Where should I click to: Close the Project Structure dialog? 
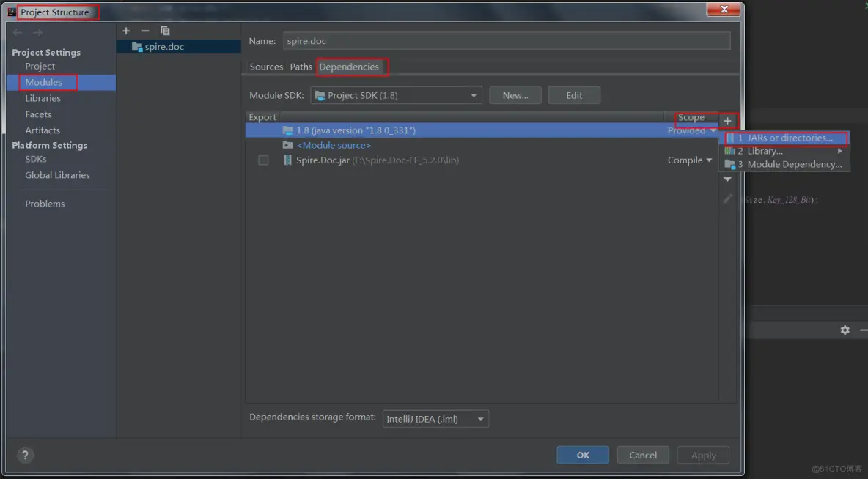tap(724, 10)
